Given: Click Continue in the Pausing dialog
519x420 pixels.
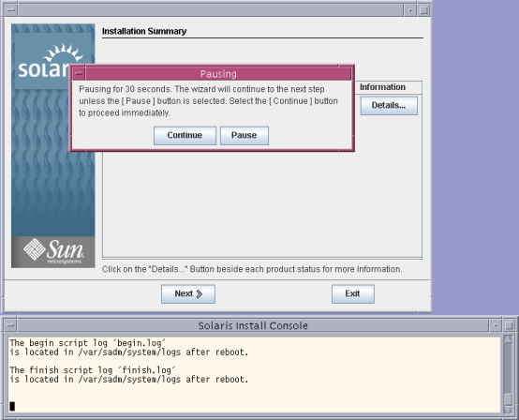Looking at the screenshot, I should pos(185,136).
